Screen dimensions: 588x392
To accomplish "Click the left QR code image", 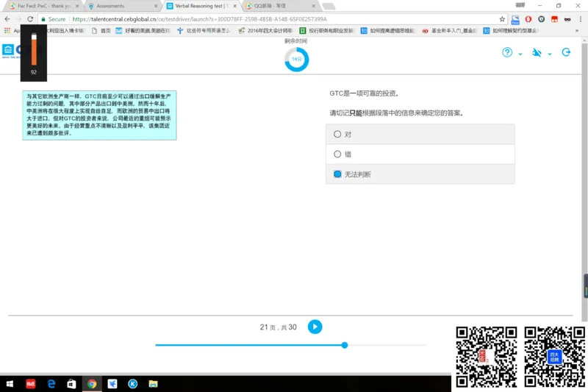I will (x=487, y=357).
